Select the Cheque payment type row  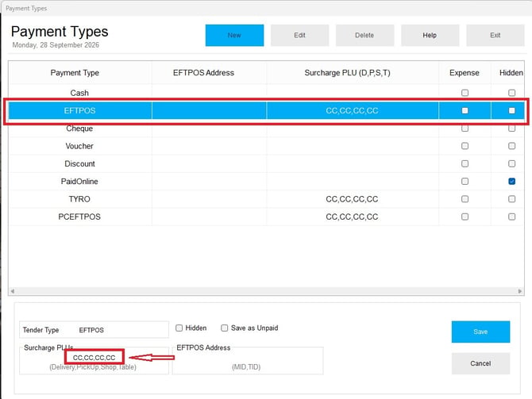(266, 129)
